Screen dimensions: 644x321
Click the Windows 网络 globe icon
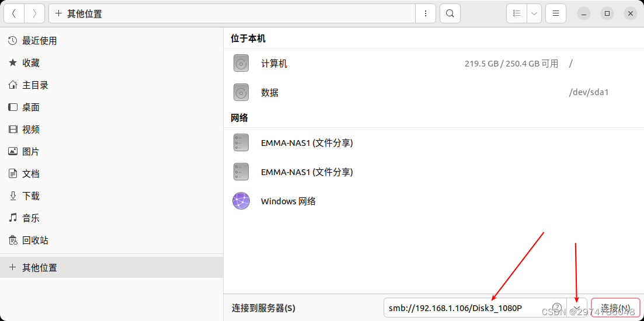241,201
